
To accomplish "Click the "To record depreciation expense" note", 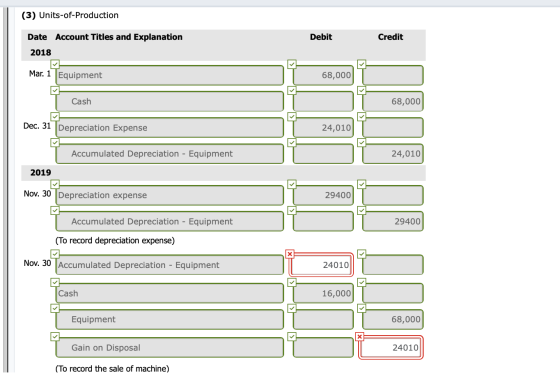I will 115,240.
